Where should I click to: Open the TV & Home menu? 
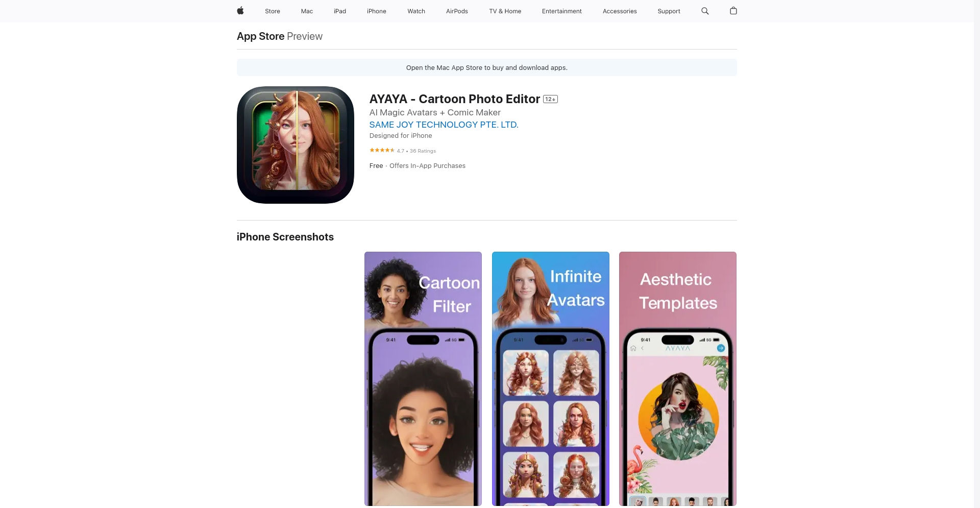(x=505, y=11)
